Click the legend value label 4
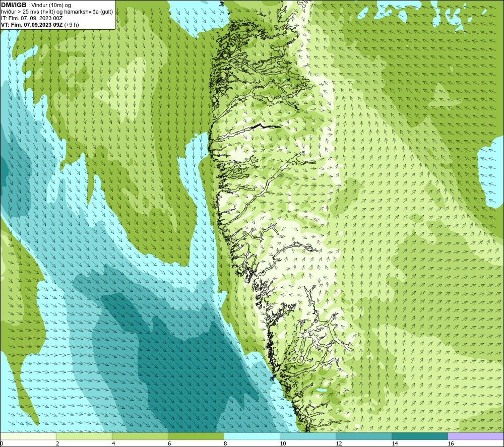The width and height of the screenshot is (504, 447). [x=113, y=443]
